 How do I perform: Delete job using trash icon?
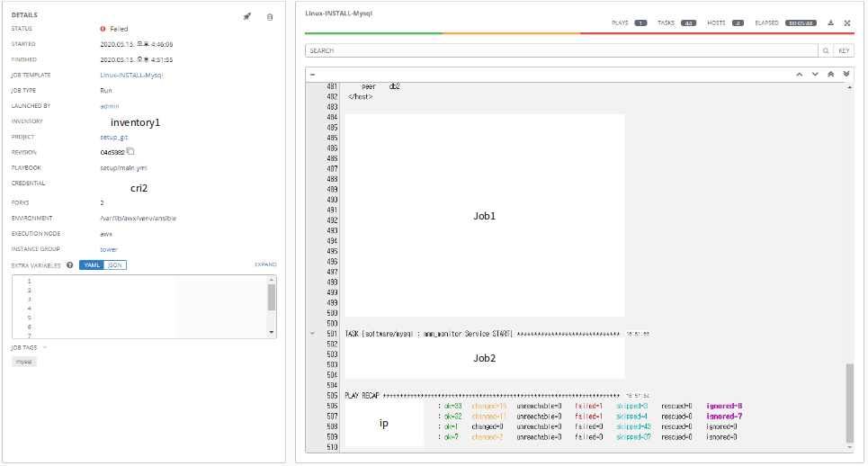point(270,17)
